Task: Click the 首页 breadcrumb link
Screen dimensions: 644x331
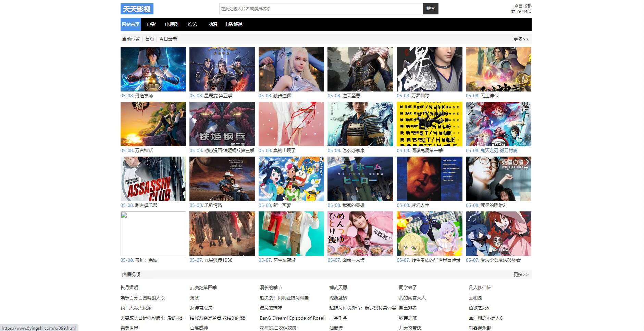Action: (x=150, y=39)
